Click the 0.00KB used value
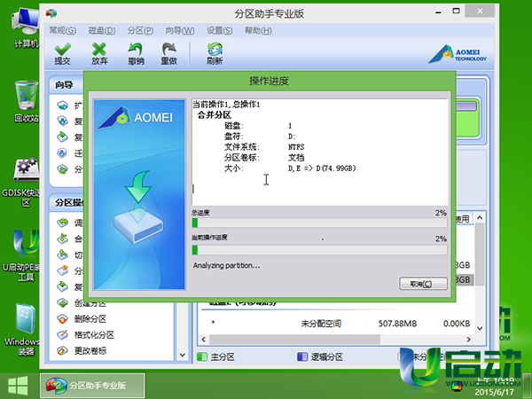The image size is (532, 399). [457, 324]
